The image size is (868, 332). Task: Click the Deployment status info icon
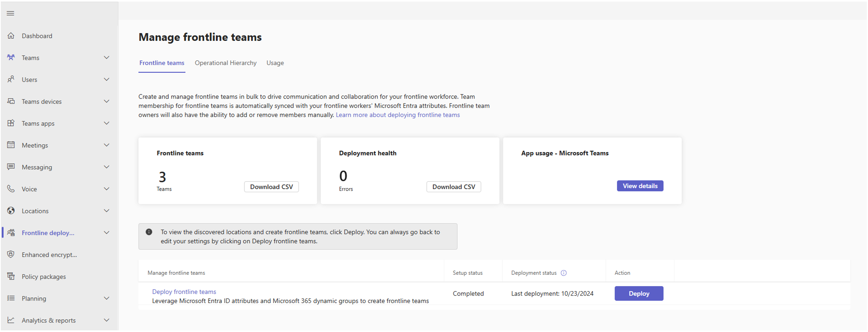(x=564, y=273)
